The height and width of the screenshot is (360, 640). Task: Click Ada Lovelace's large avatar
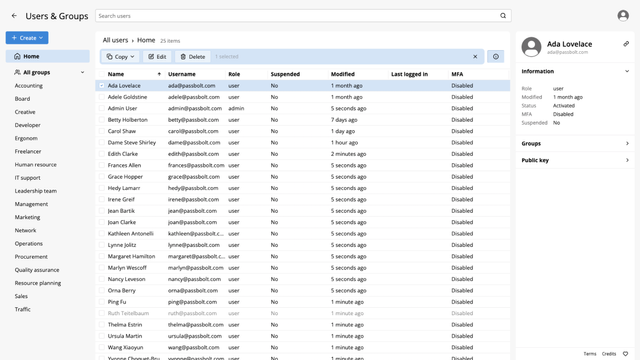click(531, 47)
